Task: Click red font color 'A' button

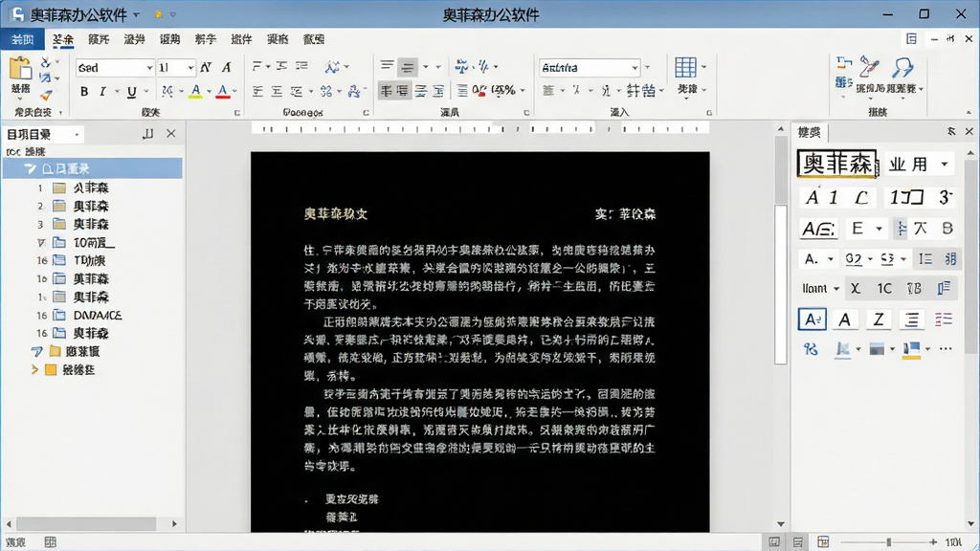Action: click(222, 92)
